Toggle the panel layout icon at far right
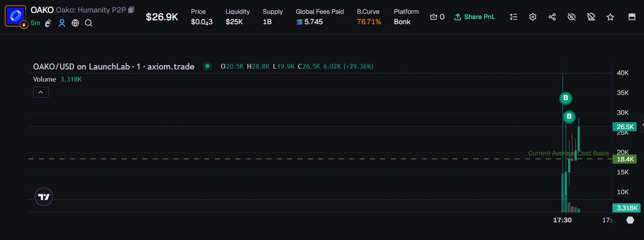Viewport: 644px width, 240px height. pos(632,17)
